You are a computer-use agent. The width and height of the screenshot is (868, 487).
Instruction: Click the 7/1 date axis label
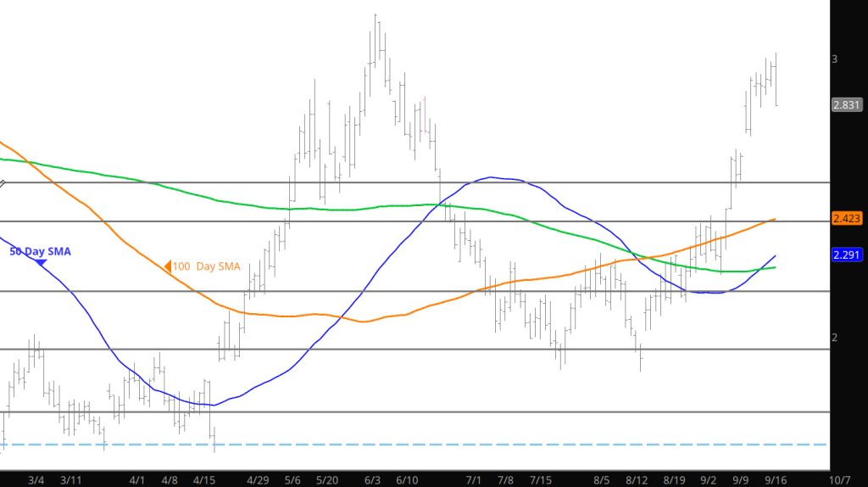(474, 480)
